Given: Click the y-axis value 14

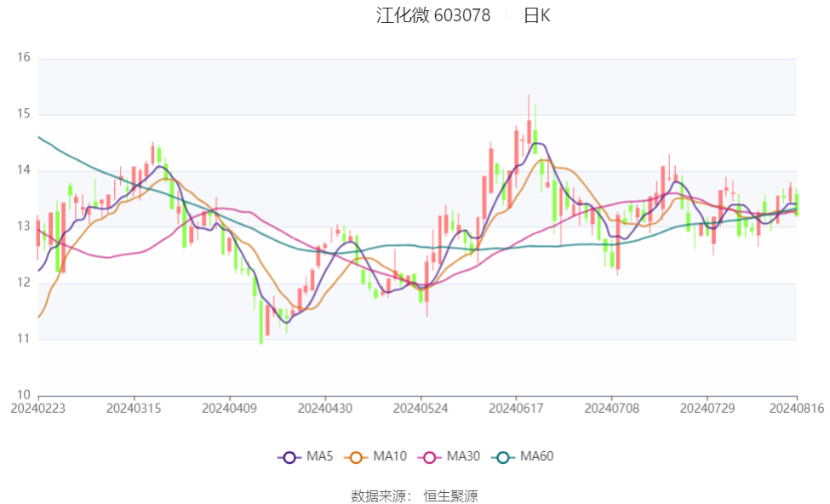Looking at the screenshot, I should pyautogui.click(x=24, y=170).
